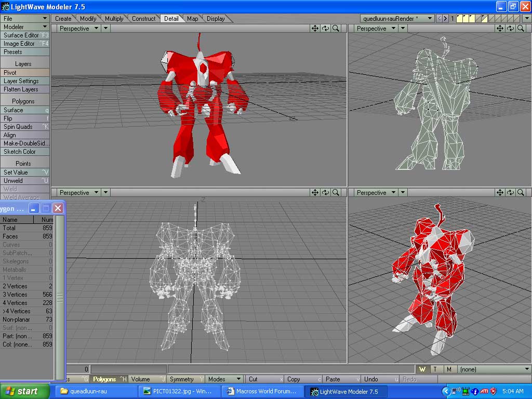Switch to the Create tab

point(63,19)
